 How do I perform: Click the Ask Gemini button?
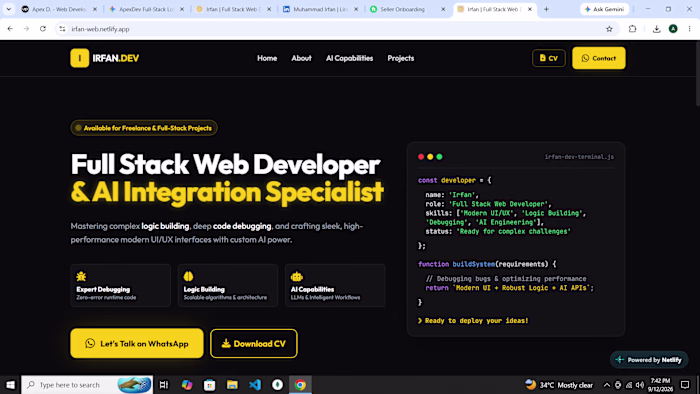point(604,9)
